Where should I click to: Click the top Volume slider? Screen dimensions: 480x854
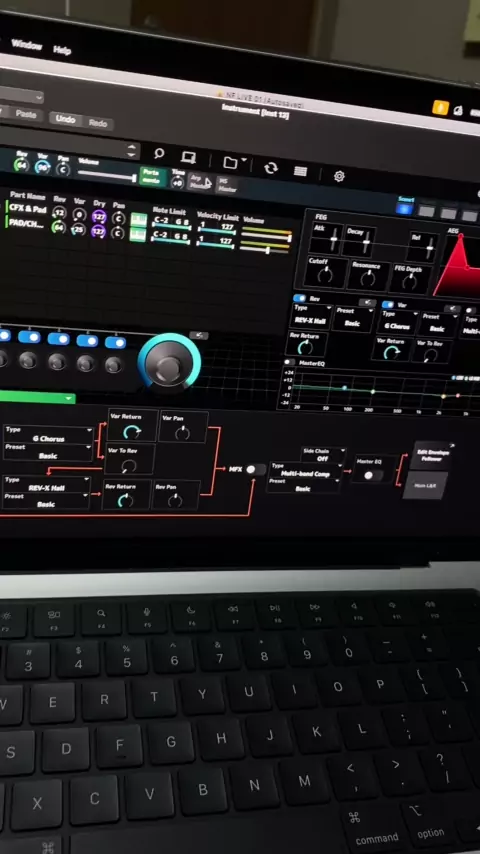tap(107, 175)
